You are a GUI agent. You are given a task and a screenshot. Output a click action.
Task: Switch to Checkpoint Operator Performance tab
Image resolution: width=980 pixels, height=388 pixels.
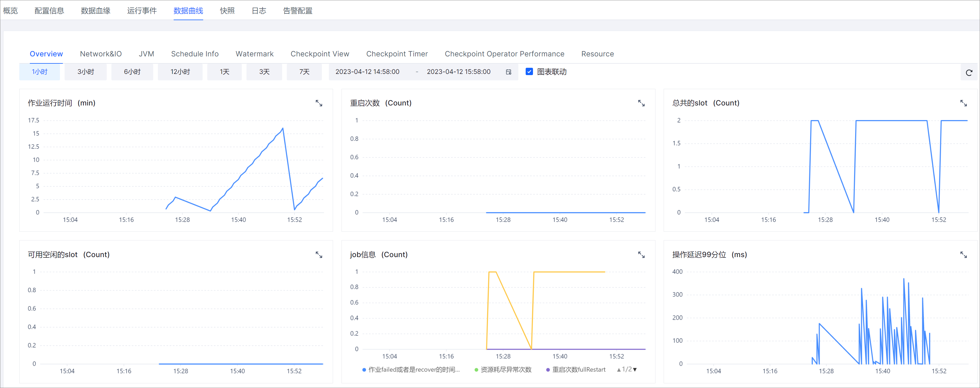tap(504, 54)
